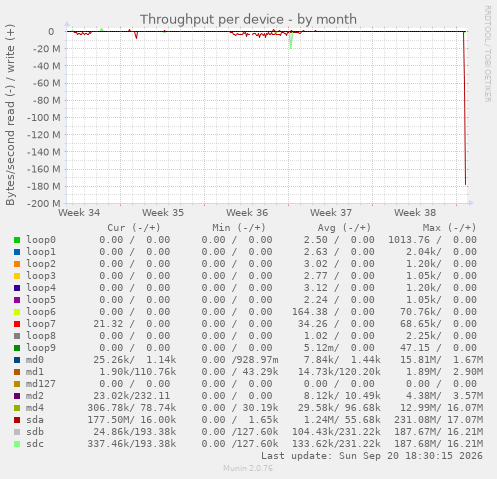Click the loop7 red legend swatch
Image resolution: width=497 pixels, height=479 pixels.
point(17,324)
